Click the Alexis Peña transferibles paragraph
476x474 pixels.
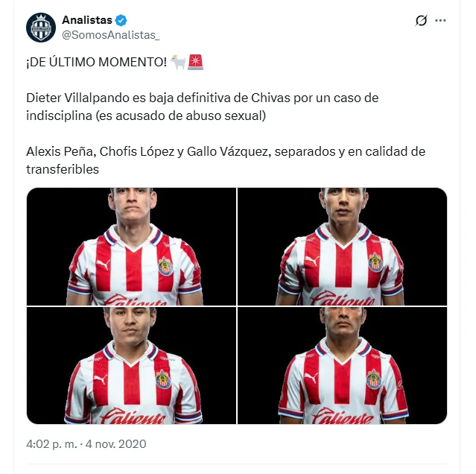[x=226, y=160]
